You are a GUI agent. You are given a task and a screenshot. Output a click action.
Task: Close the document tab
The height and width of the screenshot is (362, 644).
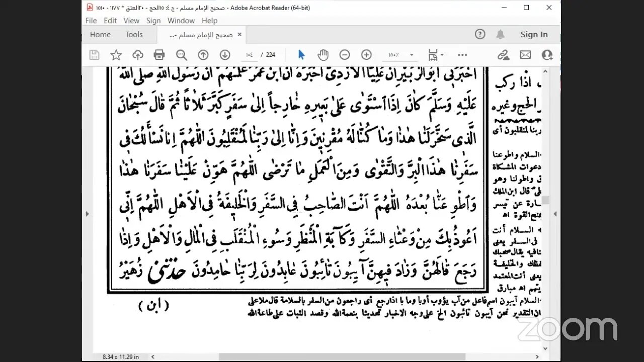coord(239,35)
